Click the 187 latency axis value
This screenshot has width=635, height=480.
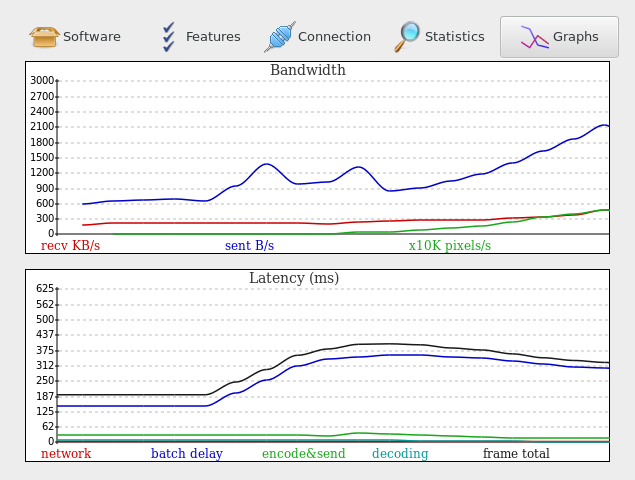45,396
